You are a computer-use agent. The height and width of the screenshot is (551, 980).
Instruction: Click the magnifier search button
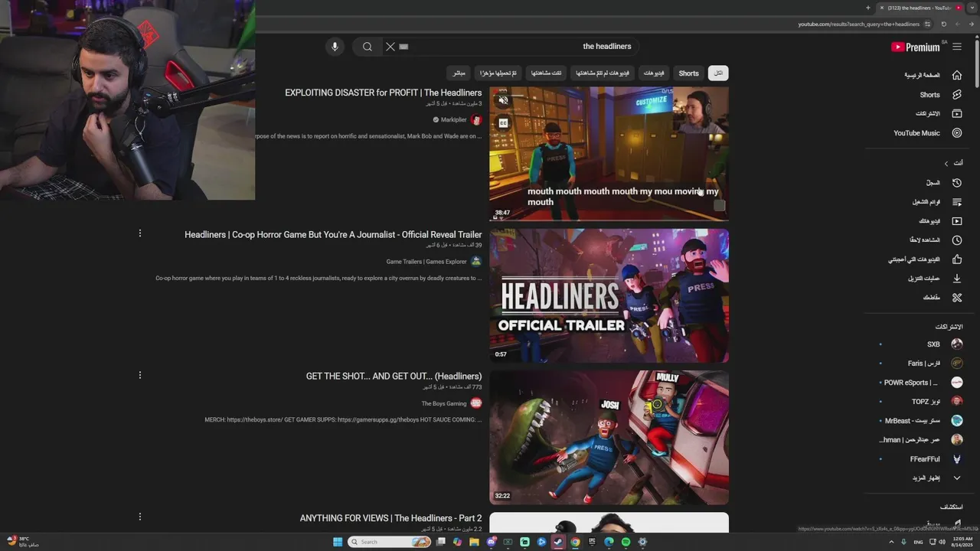point(367,47)
